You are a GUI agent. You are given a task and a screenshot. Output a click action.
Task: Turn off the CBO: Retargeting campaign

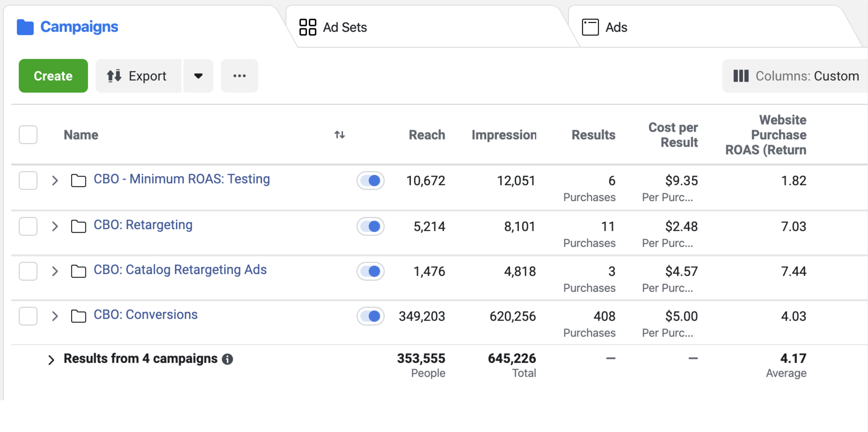point(370,226)
